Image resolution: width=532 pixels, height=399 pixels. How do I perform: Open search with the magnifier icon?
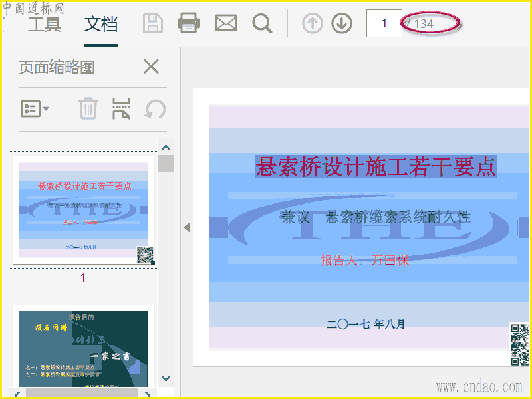point(262,23)
